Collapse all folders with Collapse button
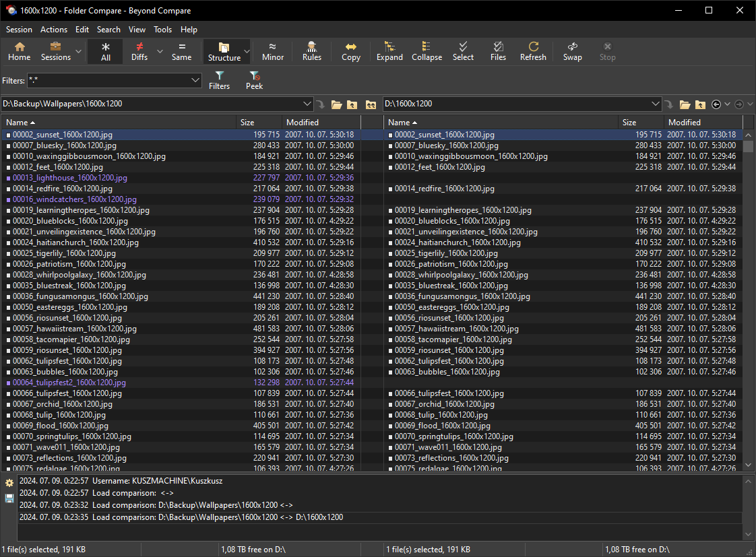This screenshot has height=557, width=756. [x=427, y=52]
